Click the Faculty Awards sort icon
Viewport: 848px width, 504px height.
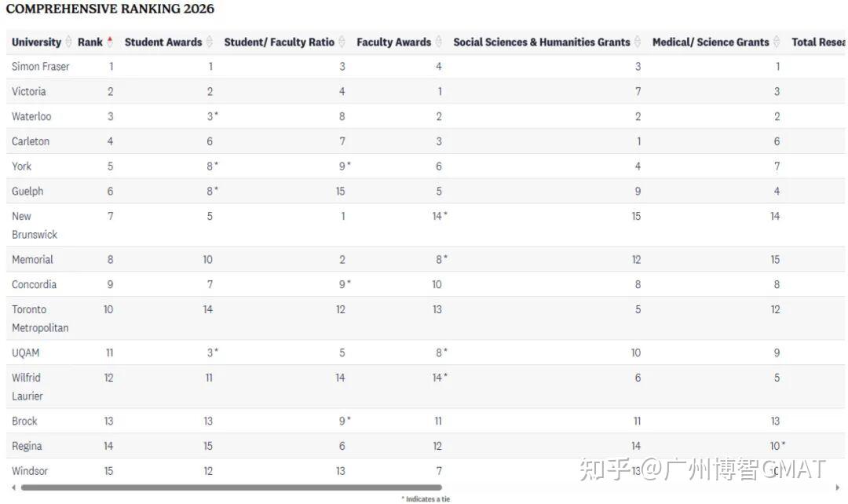click(x=438, y=42)
